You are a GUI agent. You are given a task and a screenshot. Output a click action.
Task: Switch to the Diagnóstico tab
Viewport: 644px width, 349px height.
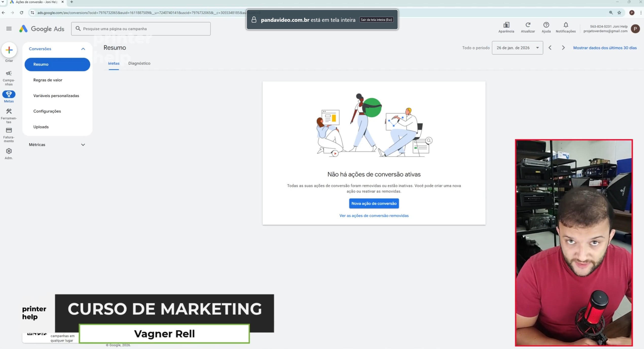click(x=139, y=63)
